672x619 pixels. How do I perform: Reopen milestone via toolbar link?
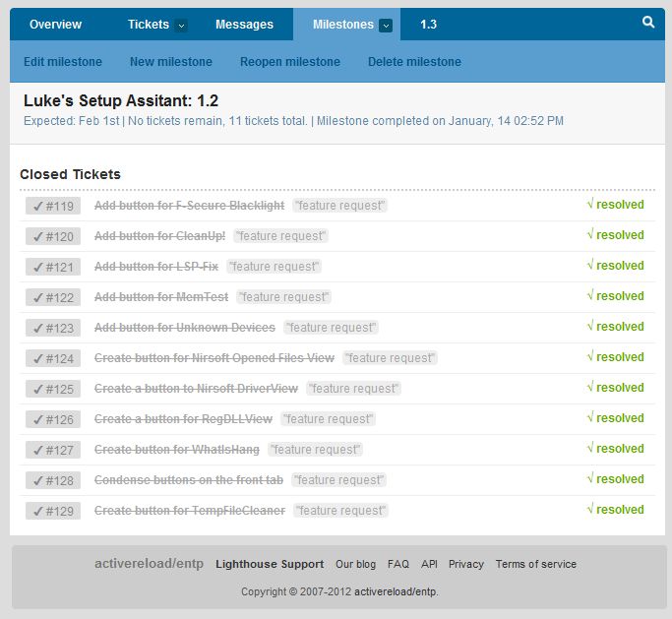[290, 62]
